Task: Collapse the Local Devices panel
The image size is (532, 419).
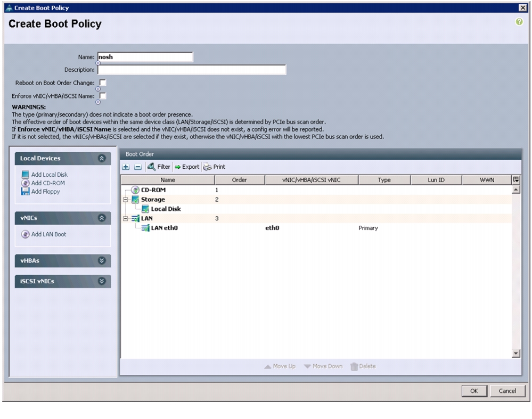Action: [101, 159]
